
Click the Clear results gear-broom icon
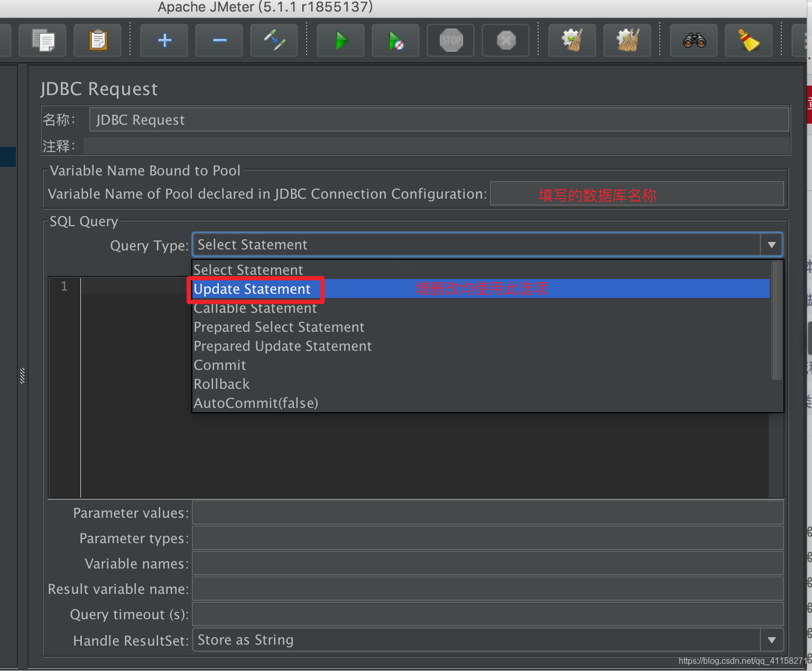pyautogui.click(x=573, y=40)
